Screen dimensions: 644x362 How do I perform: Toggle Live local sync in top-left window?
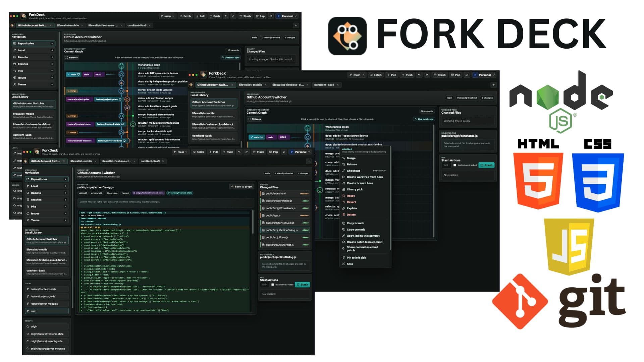click(230, 58)
